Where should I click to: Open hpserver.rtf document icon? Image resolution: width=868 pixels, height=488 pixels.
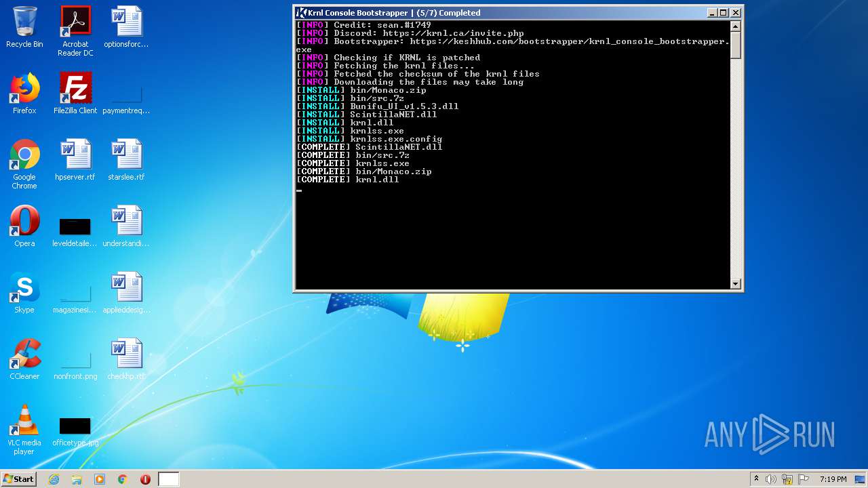75,160
